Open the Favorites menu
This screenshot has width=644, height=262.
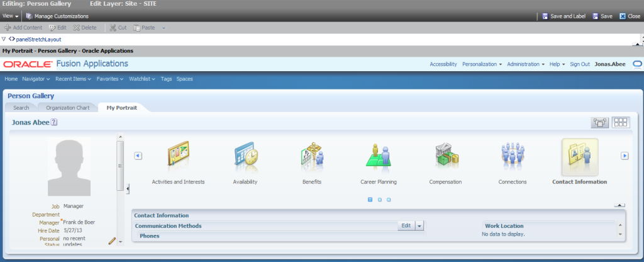pos(110,79)
